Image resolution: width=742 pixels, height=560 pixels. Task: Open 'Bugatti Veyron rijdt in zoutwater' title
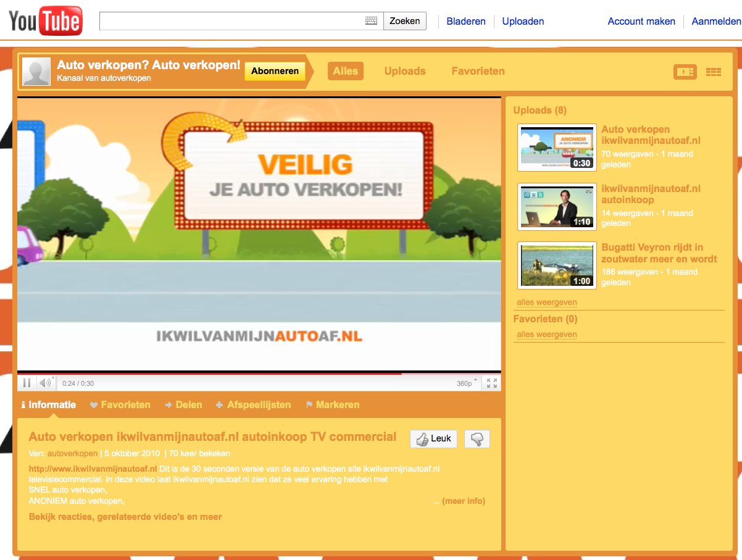point(659,253)
